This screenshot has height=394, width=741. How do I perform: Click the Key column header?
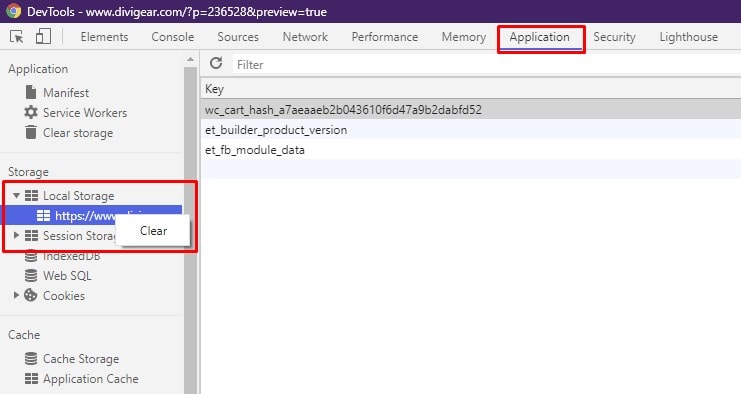click(x=471, y=89)
